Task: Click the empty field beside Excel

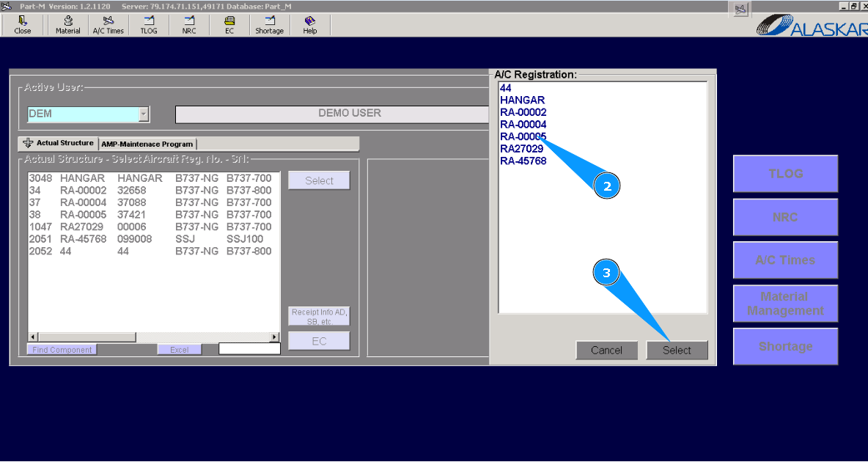Action: [x=250, y=348]
